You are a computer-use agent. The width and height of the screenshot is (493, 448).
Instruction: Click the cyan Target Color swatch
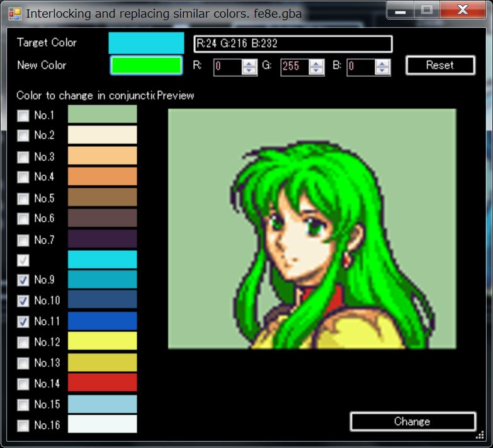tap(146, 43)
